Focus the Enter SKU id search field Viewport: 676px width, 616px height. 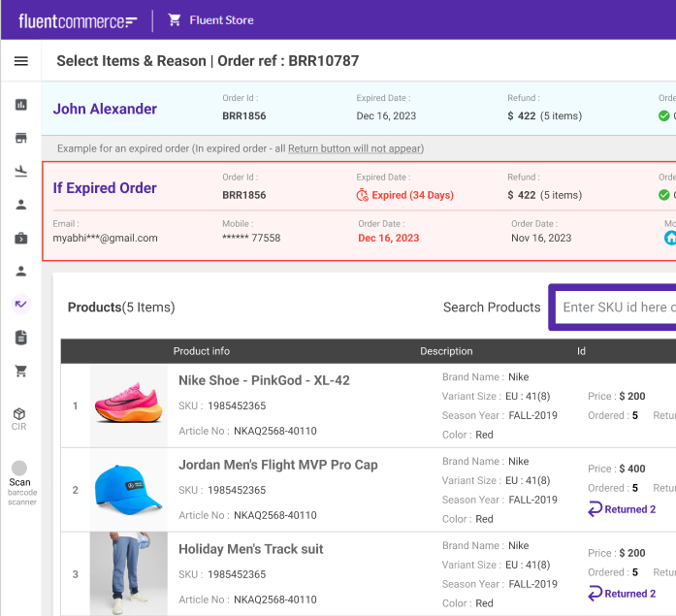(616, 308)
